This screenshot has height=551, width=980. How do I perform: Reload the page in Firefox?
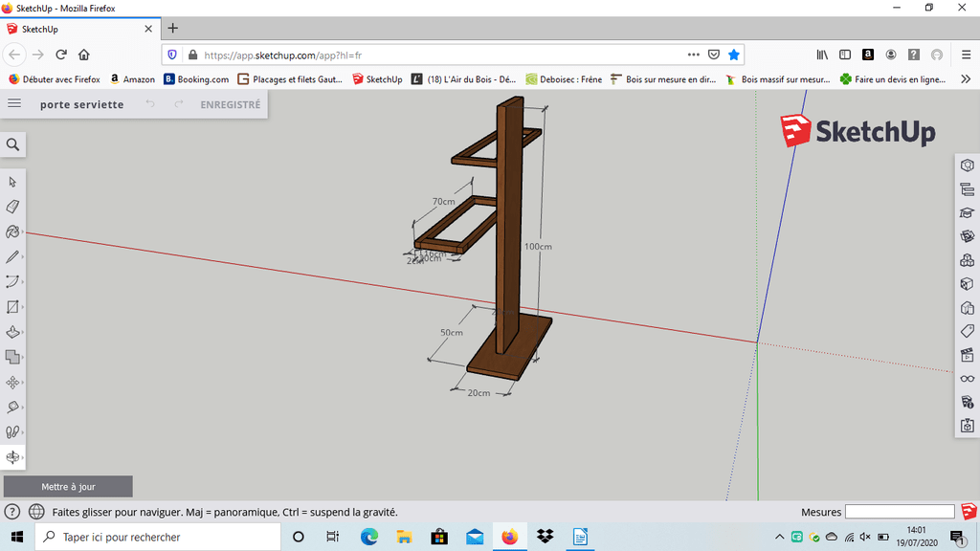coord(60,55)
